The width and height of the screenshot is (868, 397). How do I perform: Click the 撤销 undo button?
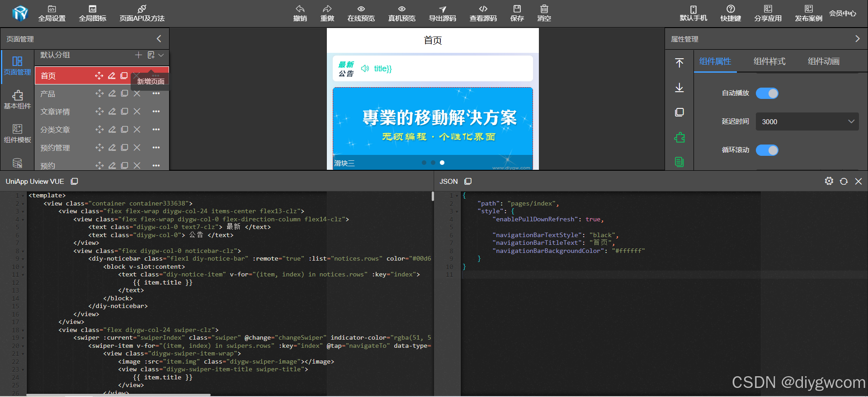tap(300, 14)
